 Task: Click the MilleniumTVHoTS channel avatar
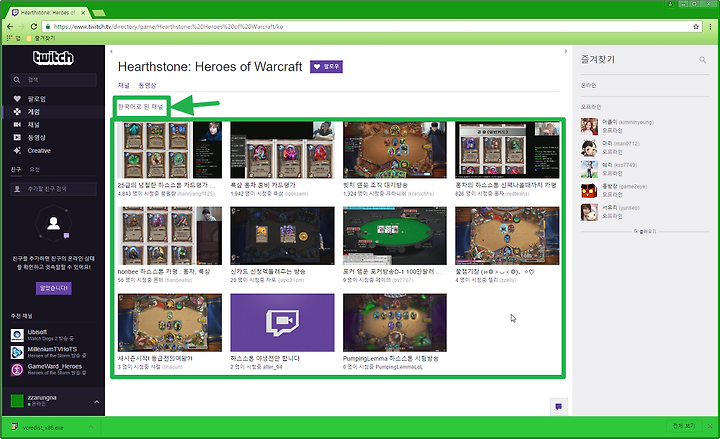click(x=17, y=352)
